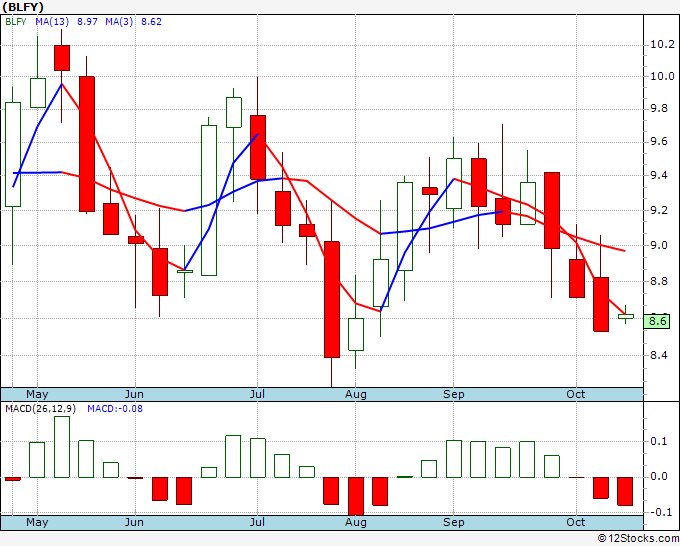This screenshot has width=680, height=546.
Task: Click the ©12Stocks.com source link
Action: 638,539
